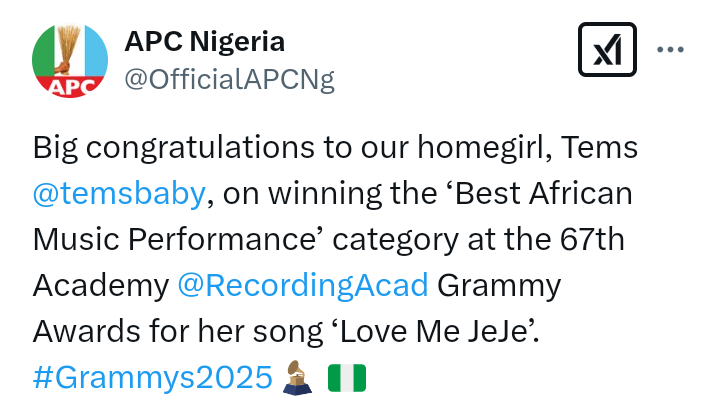Open the APC Nigeria display name
Viewport: 720px width, 413px height.
point(204,42)
